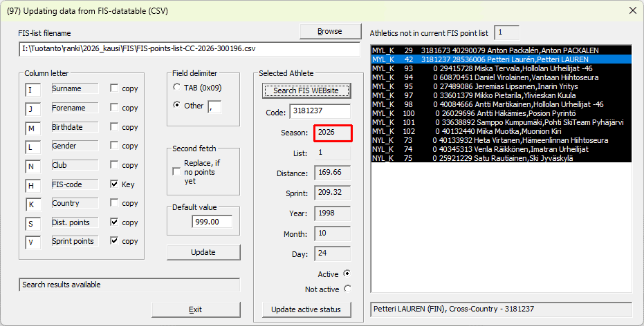Select TAB (0x09) delimiter option
Image resolution: width=644 pixels, height=326 pixels.
(x=177, y=88)
